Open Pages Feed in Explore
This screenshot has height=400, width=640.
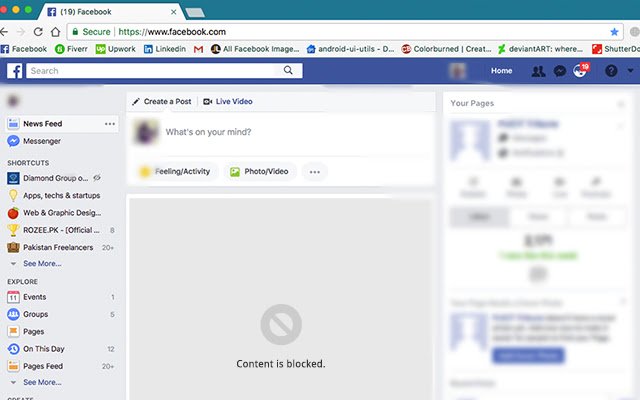click(x=35, y=366)
